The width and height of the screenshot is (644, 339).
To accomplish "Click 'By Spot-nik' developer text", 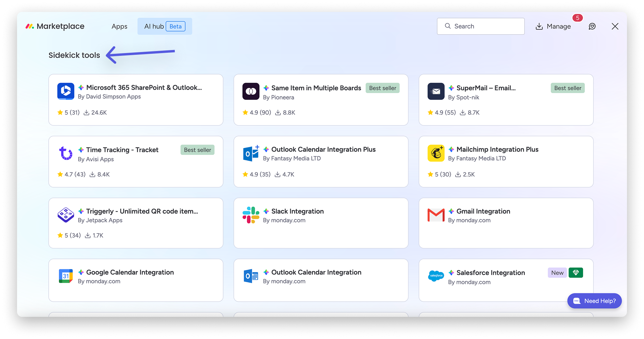I will click(463, 97).
